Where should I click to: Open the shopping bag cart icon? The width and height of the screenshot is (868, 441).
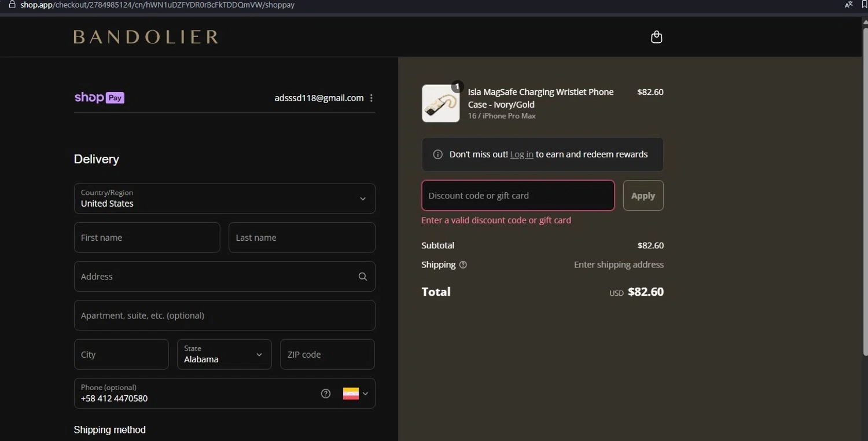point(656,37)
